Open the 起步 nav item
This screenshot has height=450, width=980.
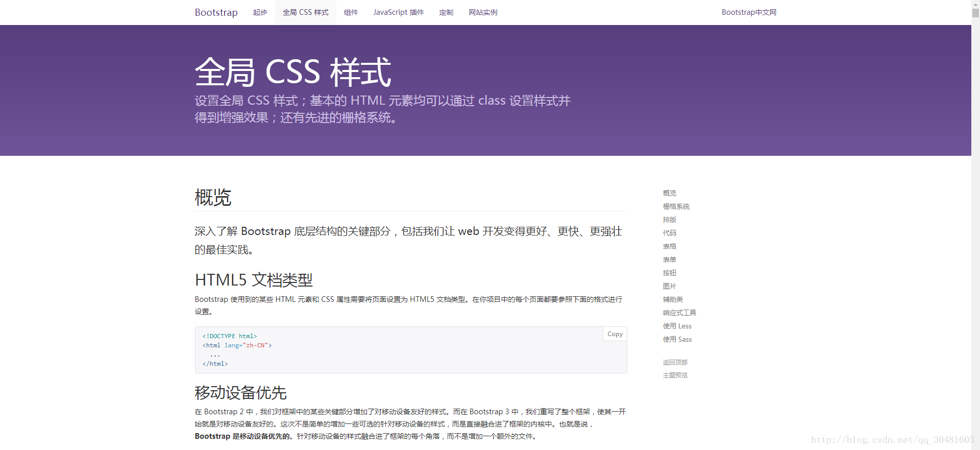[260, 12]
